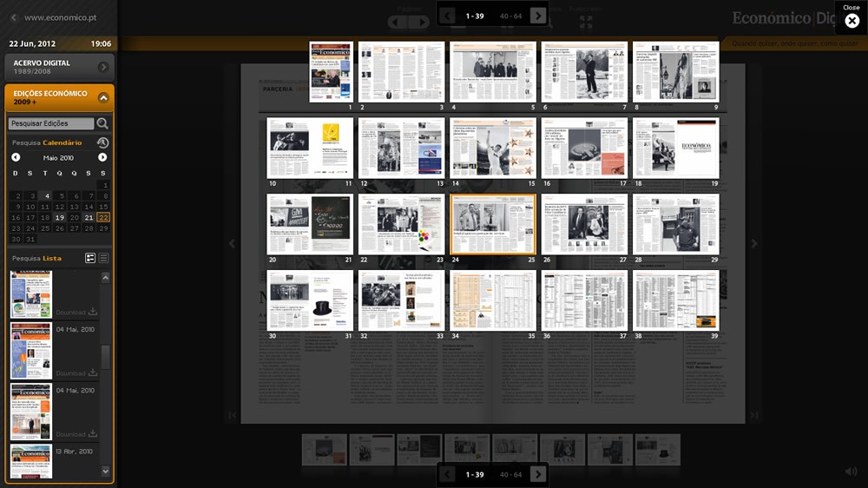The height and width of the screenshot is (488, 868).
Task: Click the bottom next page-range arrow
Action: pyautogui.click(x=538, y=474)
